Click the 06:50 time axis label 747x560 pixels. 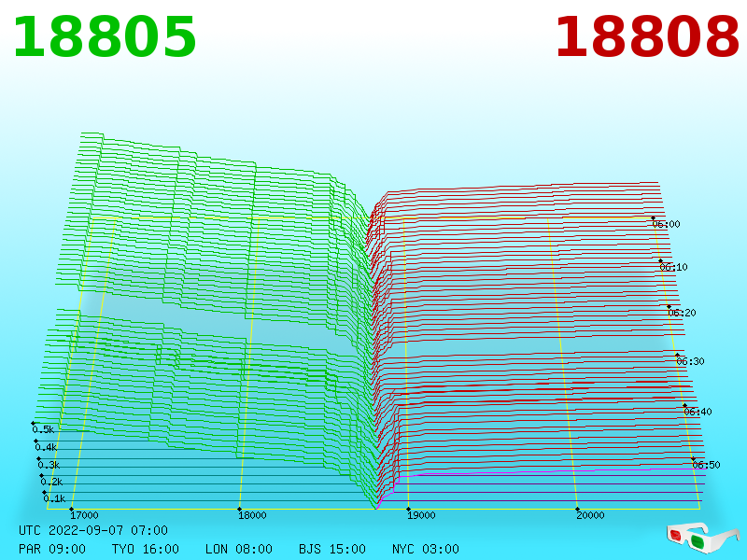click(707, 465)
